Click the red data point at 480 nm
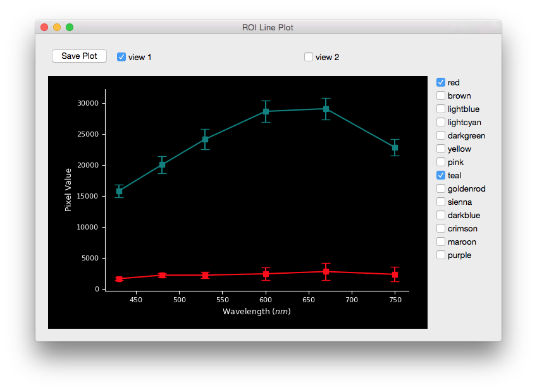Screen dimensions: 537x392 (163, 275)
